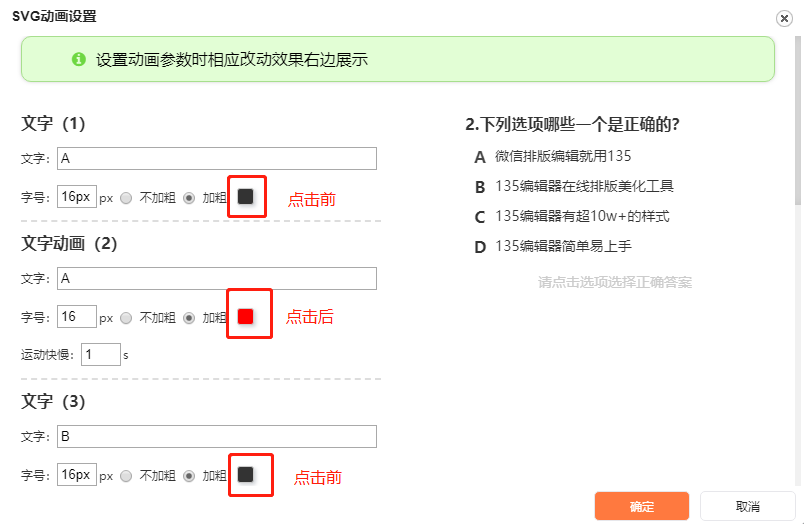Click the 文字 (3) text input containing B

217,436
